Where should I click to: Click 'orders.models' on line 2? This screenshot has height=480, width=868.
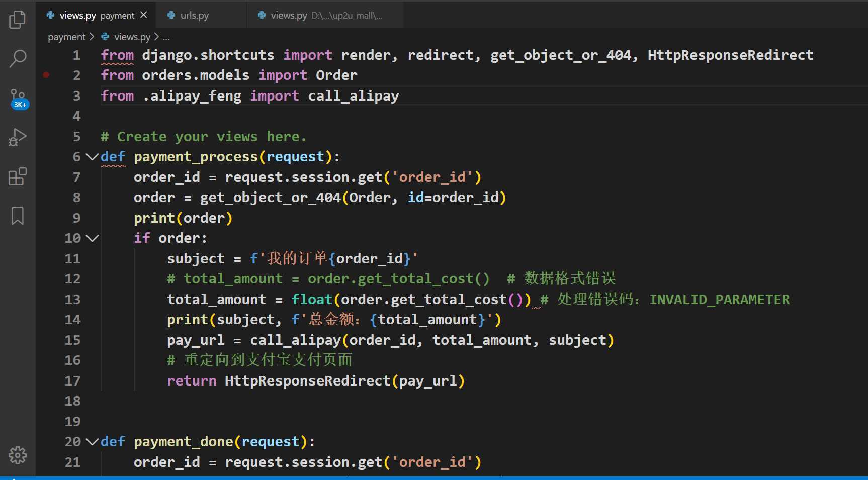196,75
